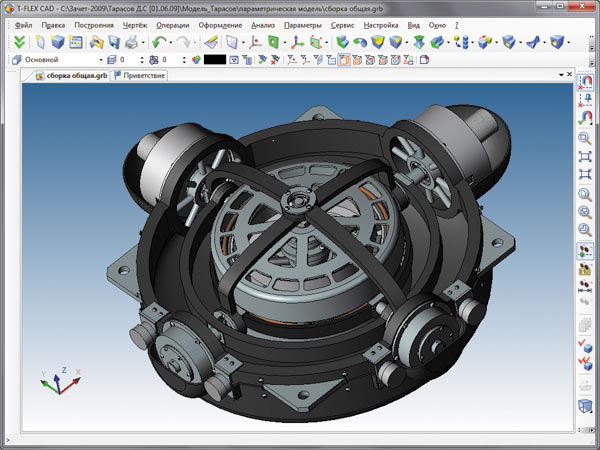Viewport: 600px width, 450px height.
Task: Save the document with floppy icon
Action: 114,42
